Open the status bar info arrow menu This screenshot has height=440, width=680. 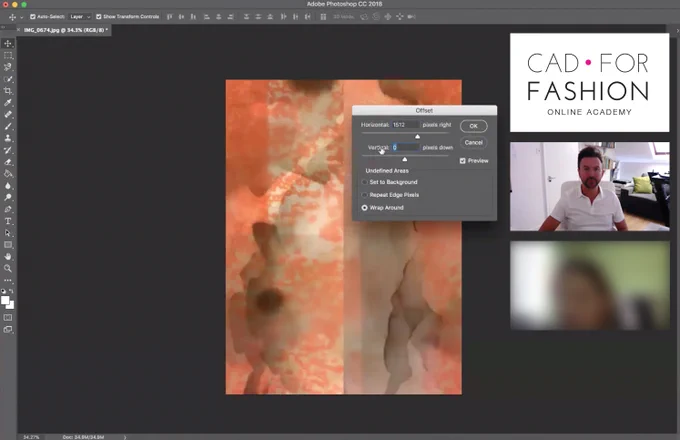(125, 437)
